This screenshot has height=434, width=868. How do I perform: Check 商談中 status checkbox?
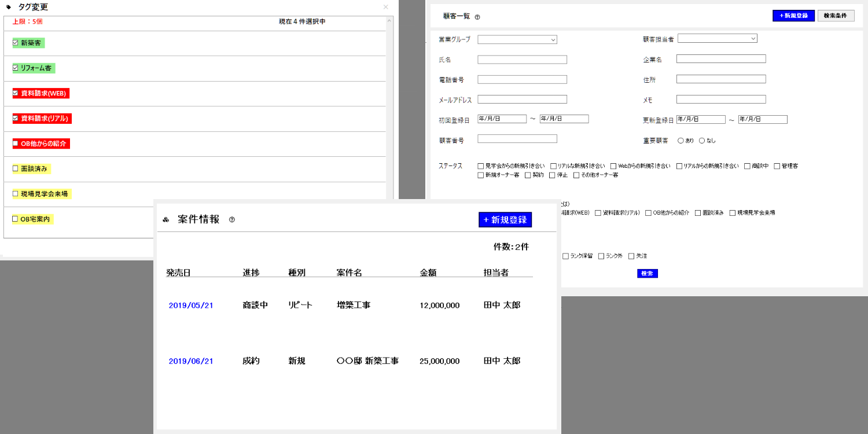click(748, 166)
